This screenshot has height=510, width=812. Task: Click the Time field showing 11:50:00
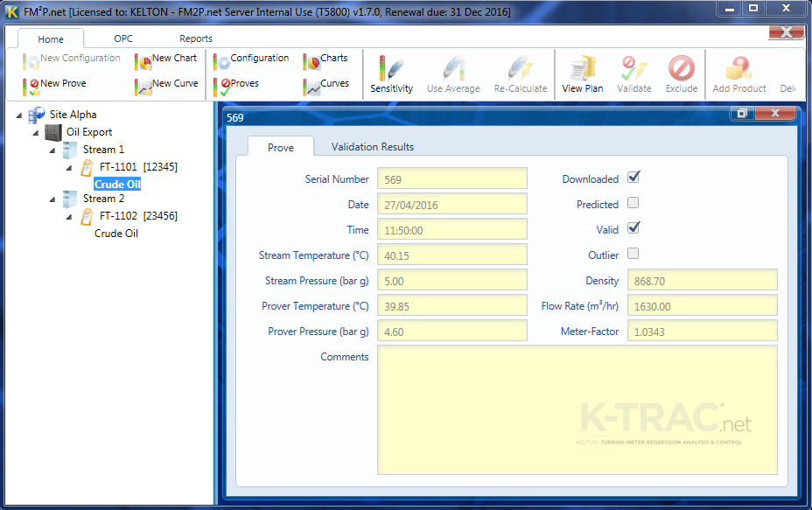[452, 230]
